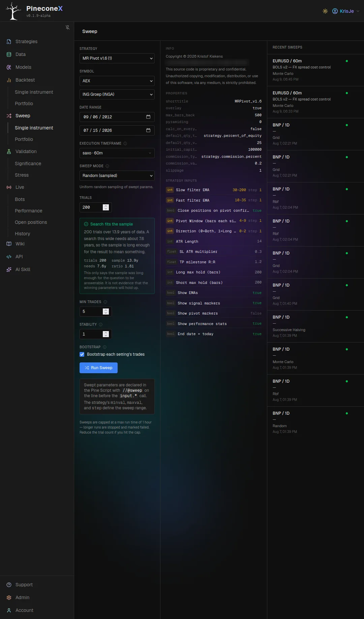Image resolution: width=364 pixels, height=619 pixels.
Task: Click the Stability stepper arrows
Action: pos(106,334)
